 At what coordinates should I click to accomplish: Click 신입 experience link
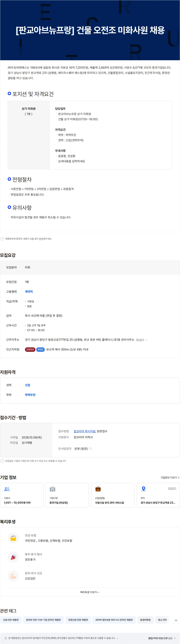27,385
